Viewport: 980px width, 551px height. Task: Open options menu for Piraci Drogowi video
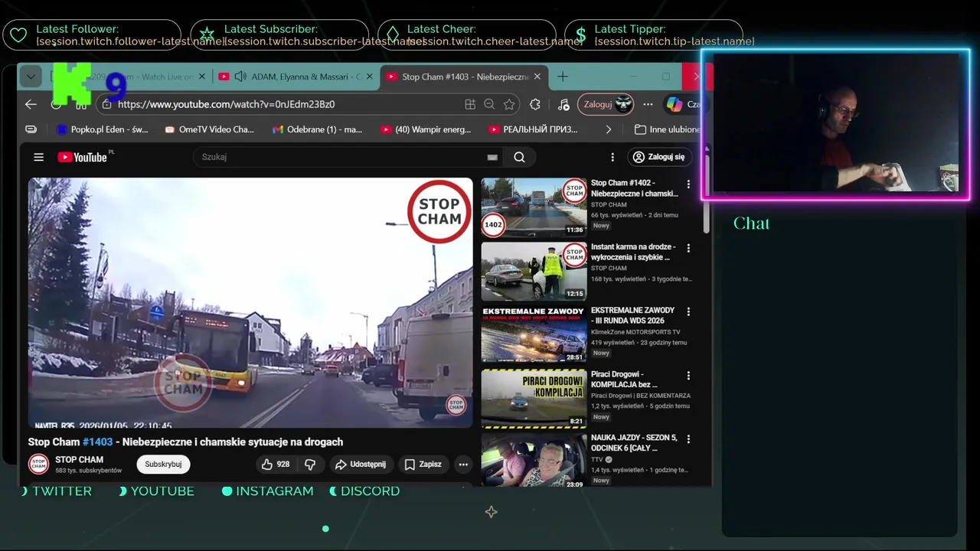coord(688,376)
